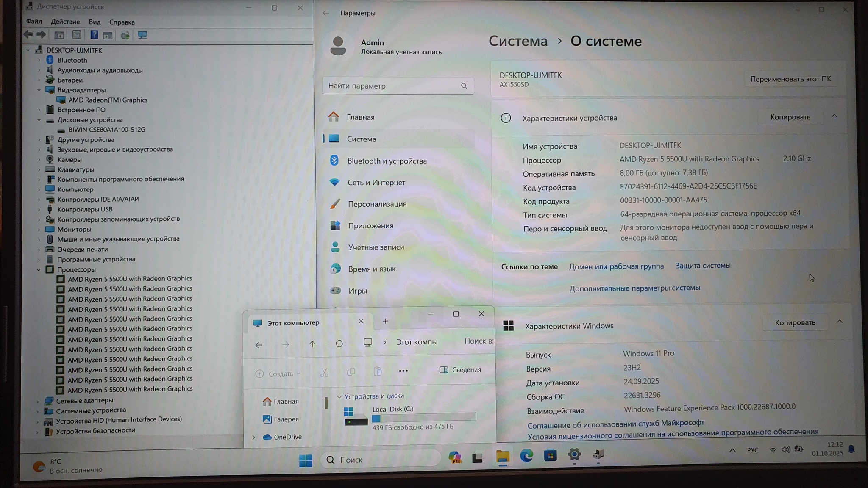Screen dimensions: 868x488
Task: Click the Device Manager help toolbar icon
Action: click(94, 35)
